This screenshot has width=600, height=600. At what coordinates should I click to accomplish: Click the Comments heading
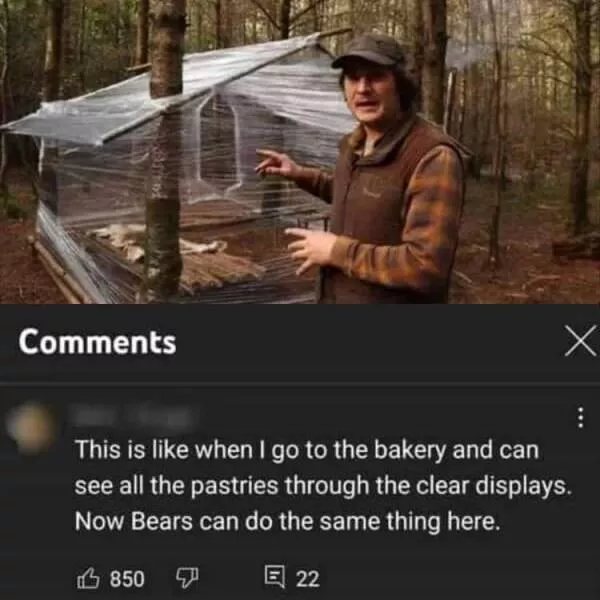click(97, 342)
